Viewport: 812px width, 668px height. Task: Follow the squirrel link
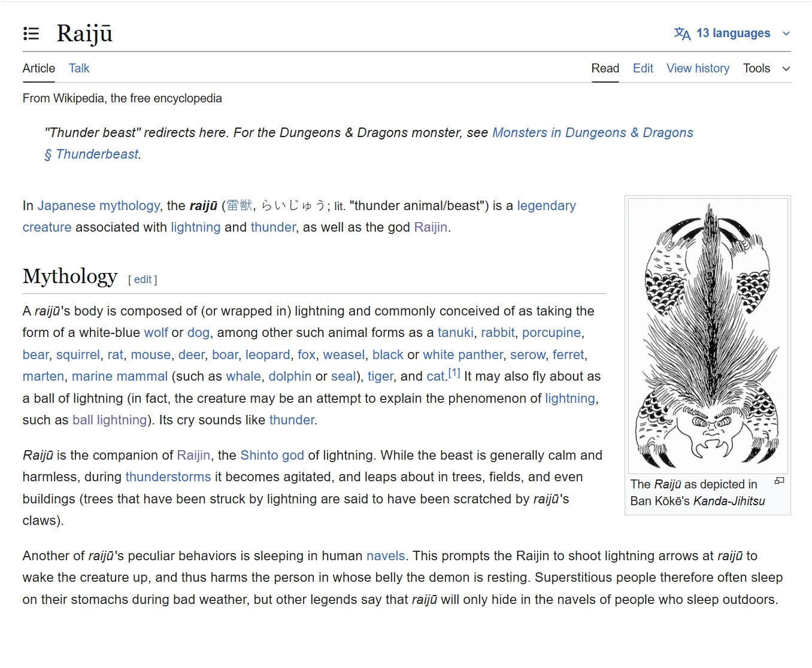(78, 355)
